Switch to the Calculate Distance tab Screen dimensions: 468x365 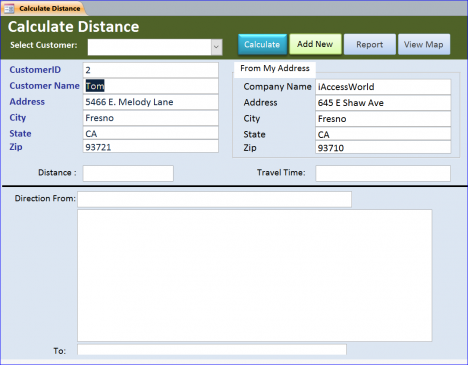click(44, 8)
